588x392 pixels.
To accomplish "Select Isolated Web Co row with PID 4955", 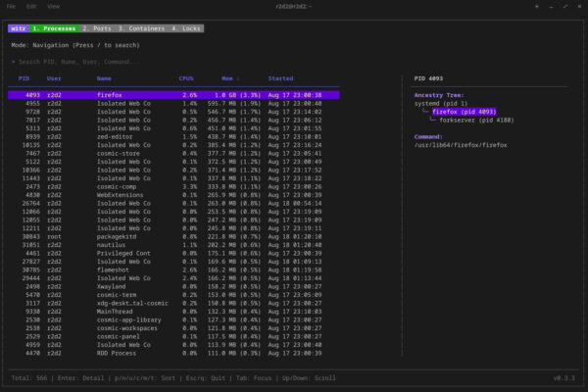I will click(x=173, y=104).
